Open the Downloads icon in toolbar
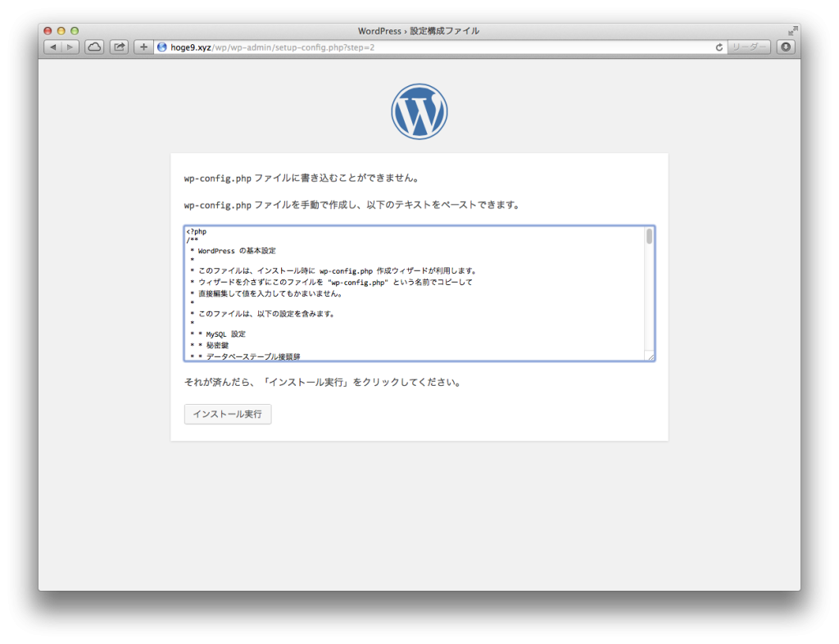Image resolution: width=839 pixels, height=644 pixels. pos(786,47)
